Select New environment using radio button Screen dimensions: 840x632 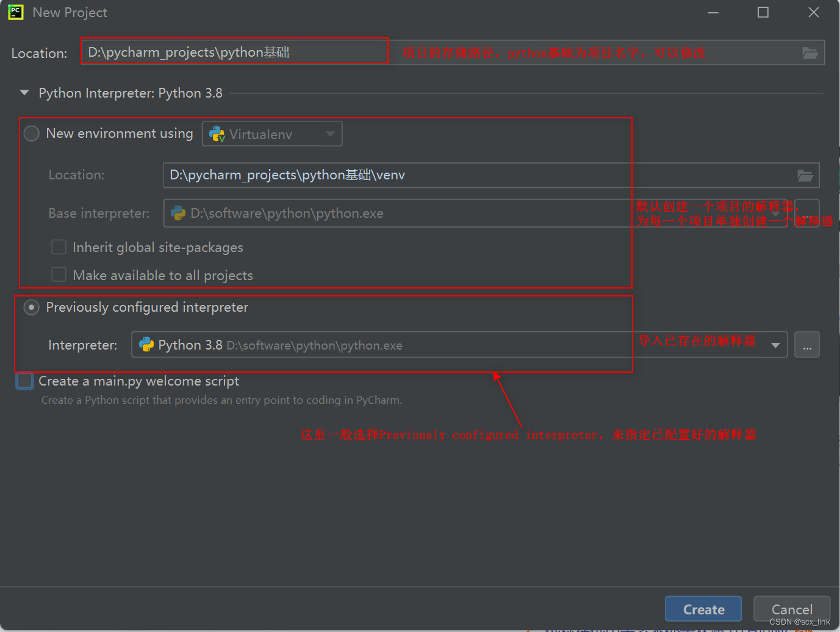[32, 134]
